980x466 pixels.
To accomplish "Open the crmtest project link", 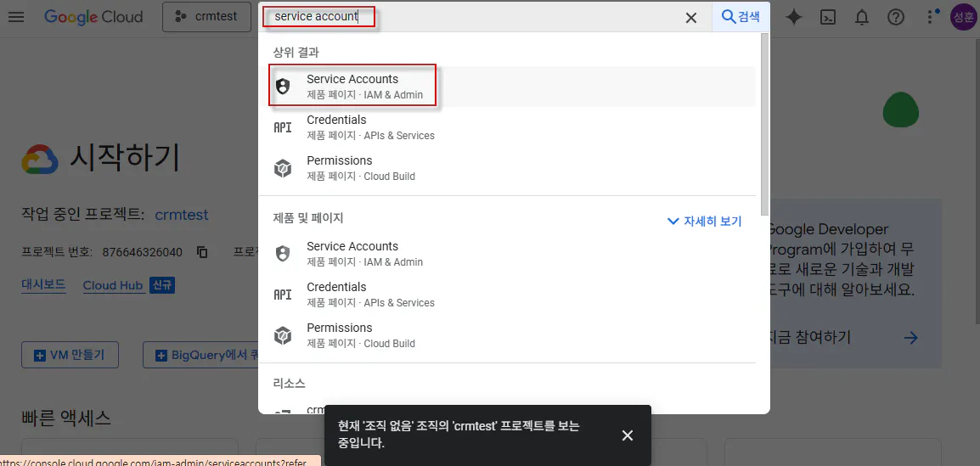I will click(x=181, y=215).
